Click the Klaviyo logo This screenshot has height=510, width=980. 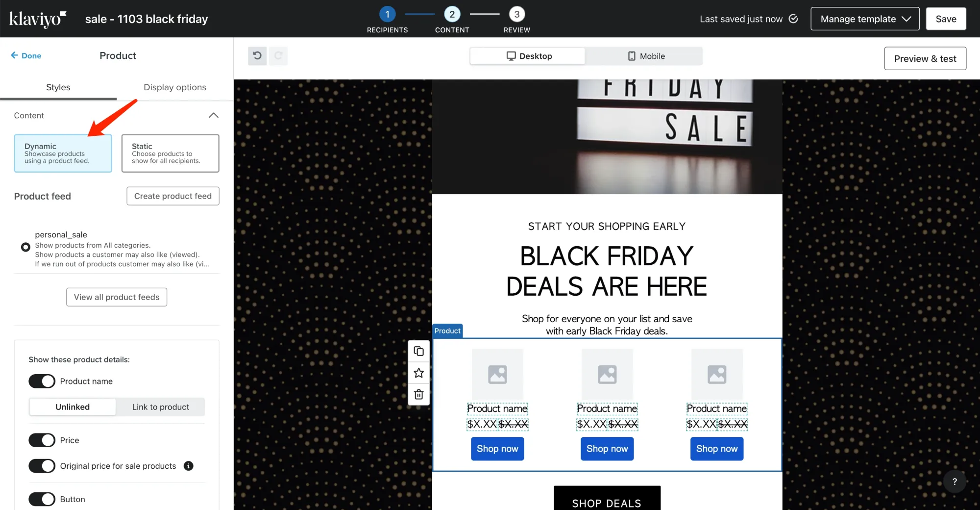click(38, 19)
